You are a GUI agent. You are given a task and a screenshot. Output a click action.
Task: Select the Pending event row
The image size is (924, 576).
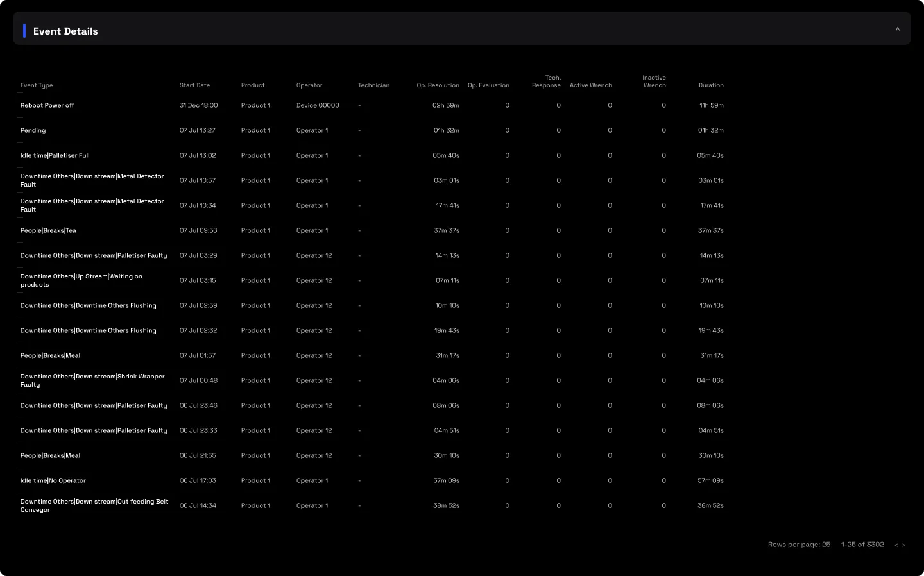372,130
